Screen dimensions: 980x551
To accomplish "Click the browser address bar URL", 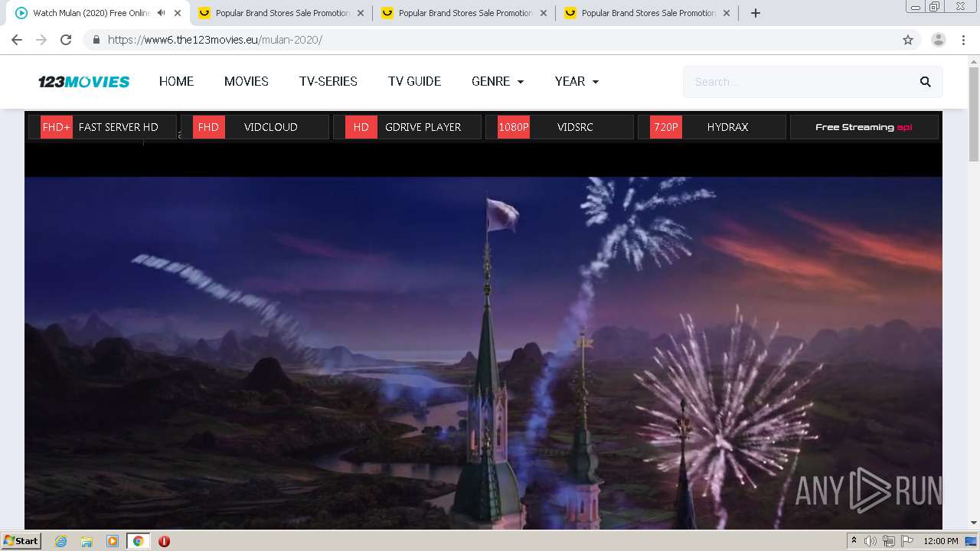I will click(x=215, y=40).
